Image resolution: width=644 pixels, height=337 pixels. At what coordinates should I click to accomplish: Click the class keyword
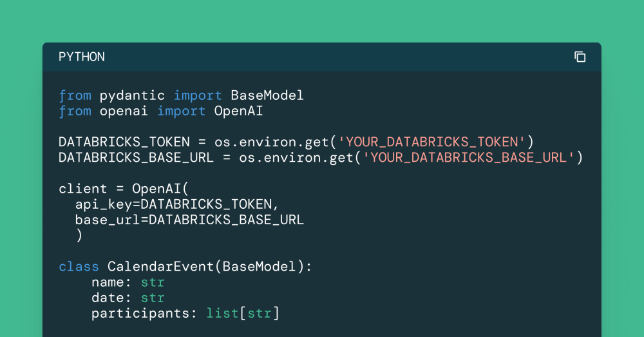click(x=79, y=266)
